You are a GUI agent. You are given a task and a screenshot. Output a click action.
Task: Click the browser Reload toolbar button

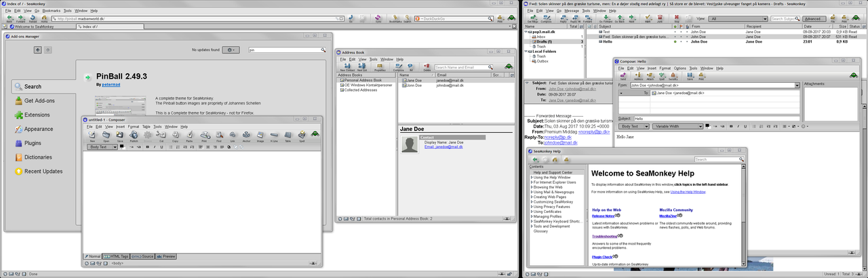(32, 20)
